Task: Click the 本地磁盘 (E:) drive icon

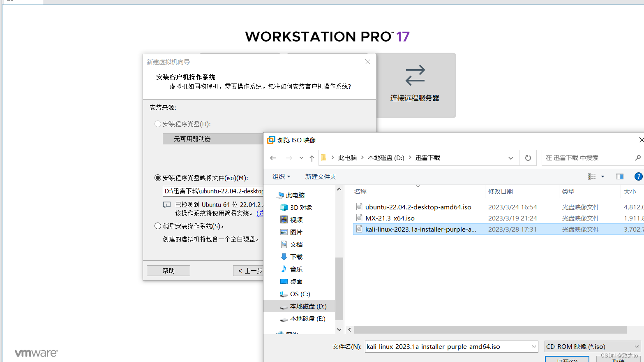Action: 284,319
